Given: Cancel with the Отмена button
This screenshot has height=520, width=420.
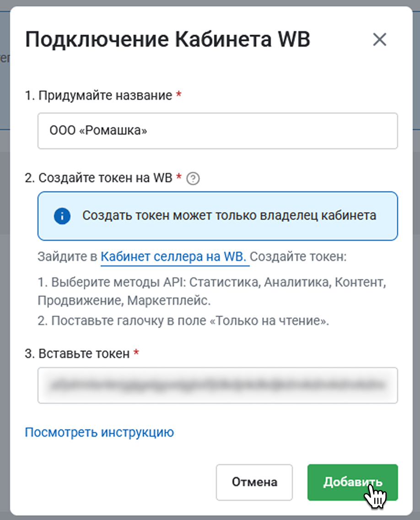Looking at the screenshot, I should pos(254,482).
